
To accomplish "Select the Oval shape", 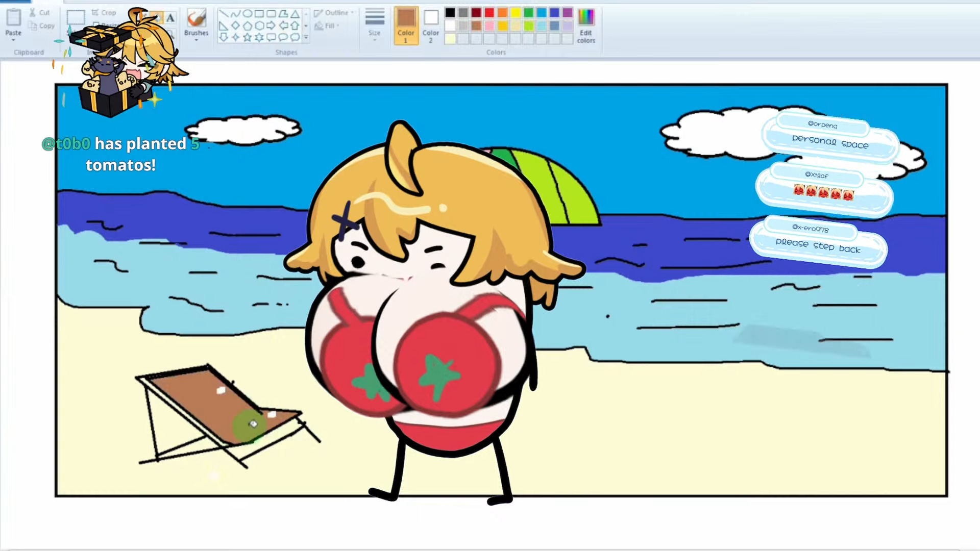I will [x=247, y=14].
